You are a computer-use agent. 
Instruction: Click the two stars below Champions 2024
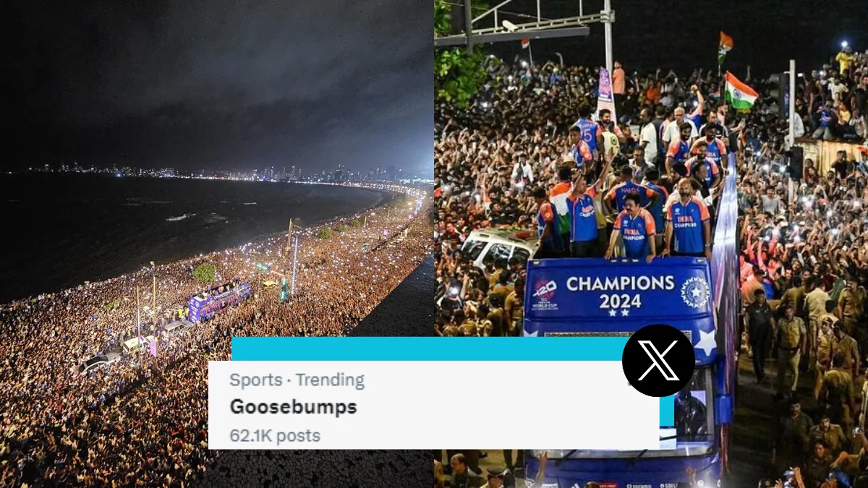pos(621,313)
